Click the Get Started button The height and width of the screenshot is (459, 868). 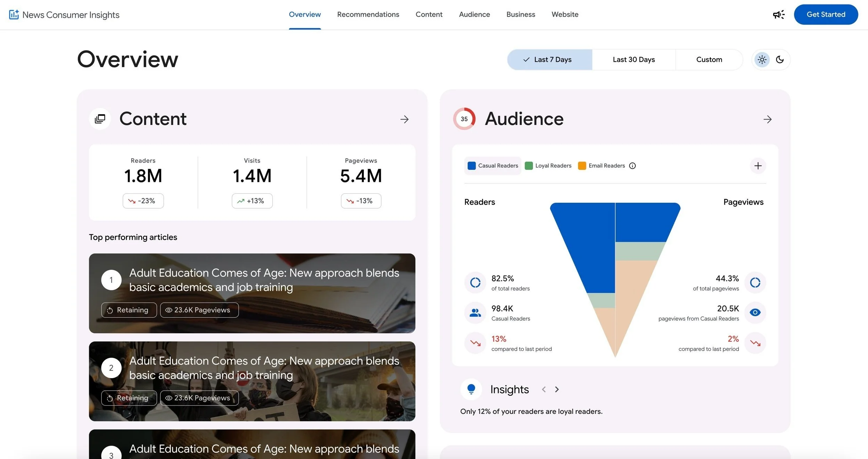tap(826, 15)
